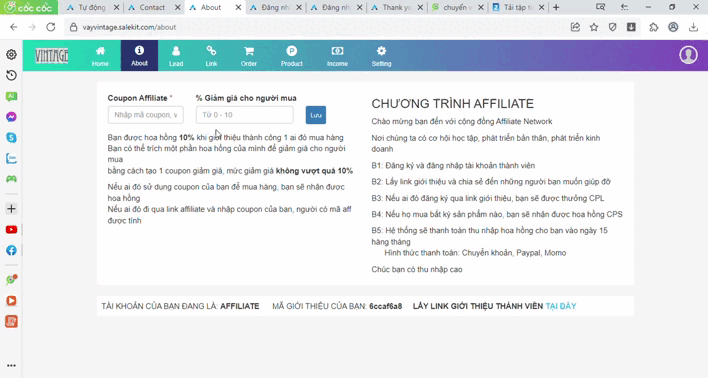The image size is (708, 378).
Task: Open the Order cart section
Action: [x=248, y=56]
